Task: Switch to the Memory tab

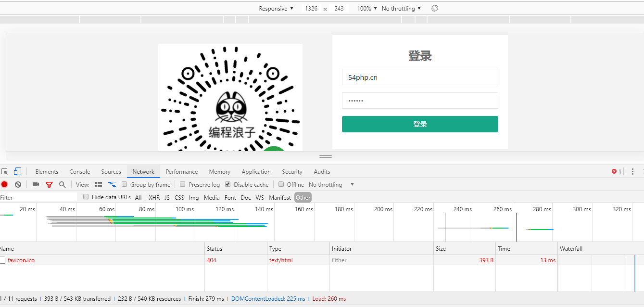Action: [219, 171]
